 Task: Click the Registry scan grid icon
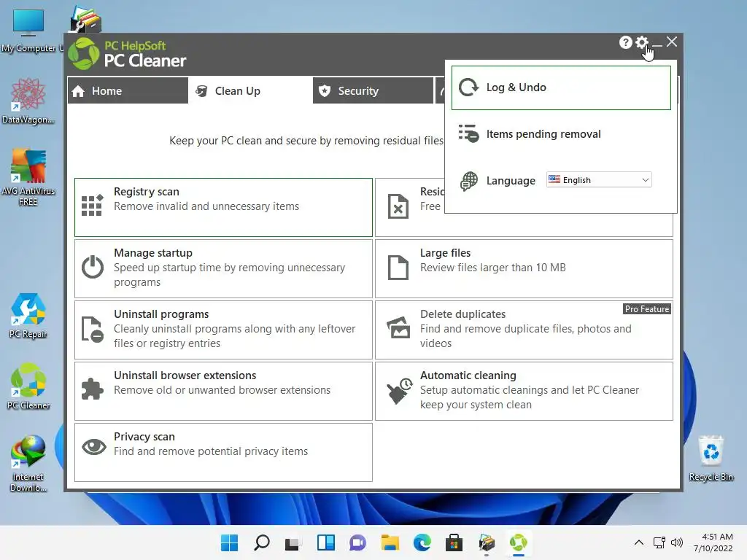click(x=92, y=205)
